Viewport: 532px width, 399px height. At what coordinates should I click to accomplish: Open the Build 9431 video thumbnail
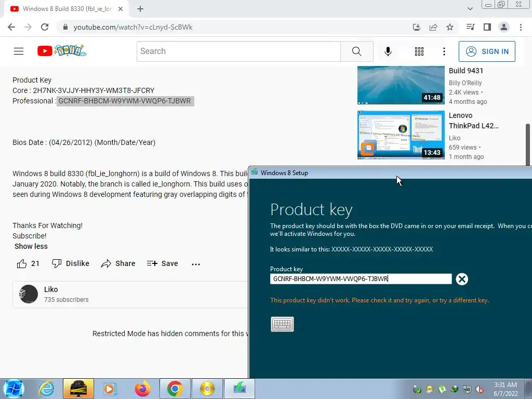401,85
